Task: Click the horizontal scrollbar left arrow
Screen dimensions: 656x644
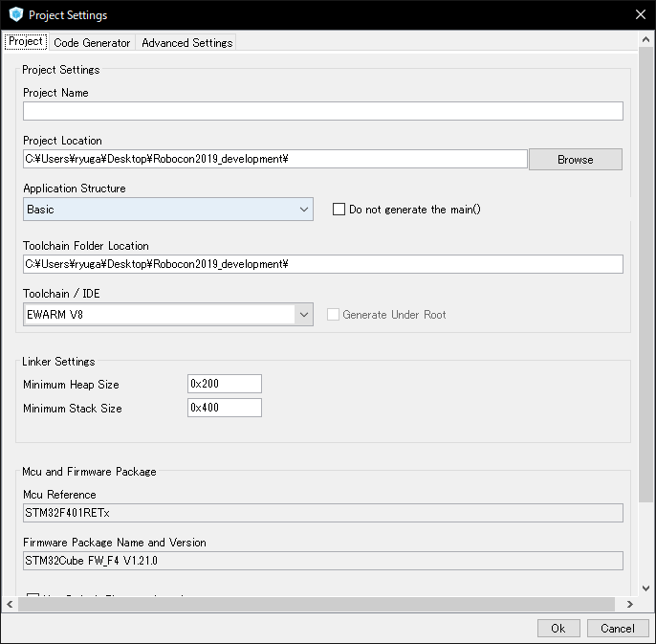Action: pos(10,604)
